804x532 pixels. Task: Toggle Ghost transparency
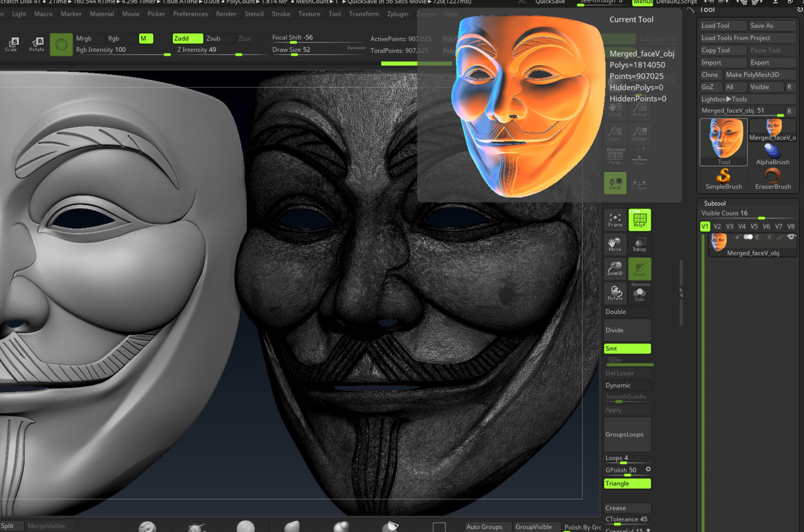(640, 268)
